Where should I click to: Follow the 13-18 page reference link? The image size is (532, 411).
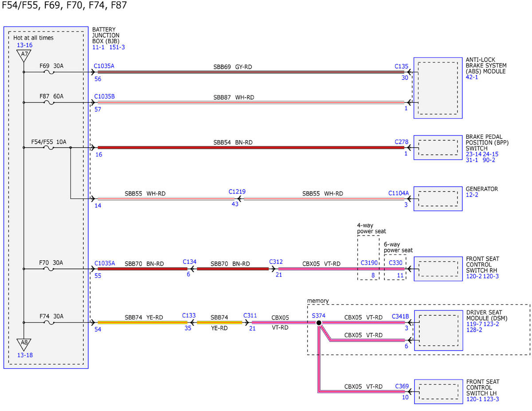[24, 355]
